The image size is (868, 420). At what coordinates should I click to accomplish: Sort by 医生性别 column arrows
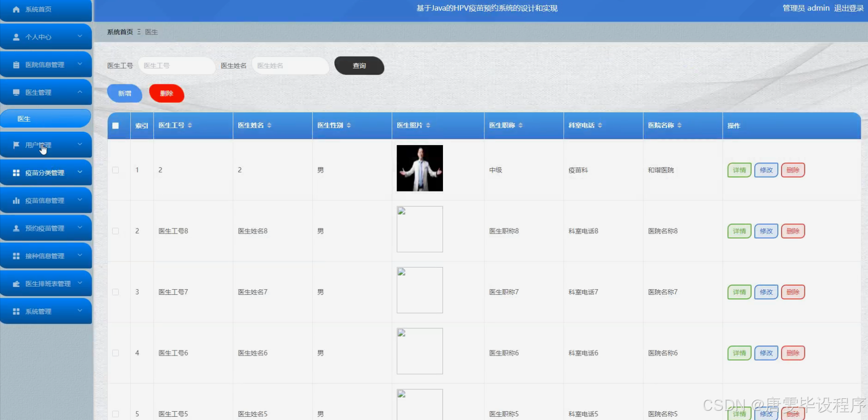349,125
